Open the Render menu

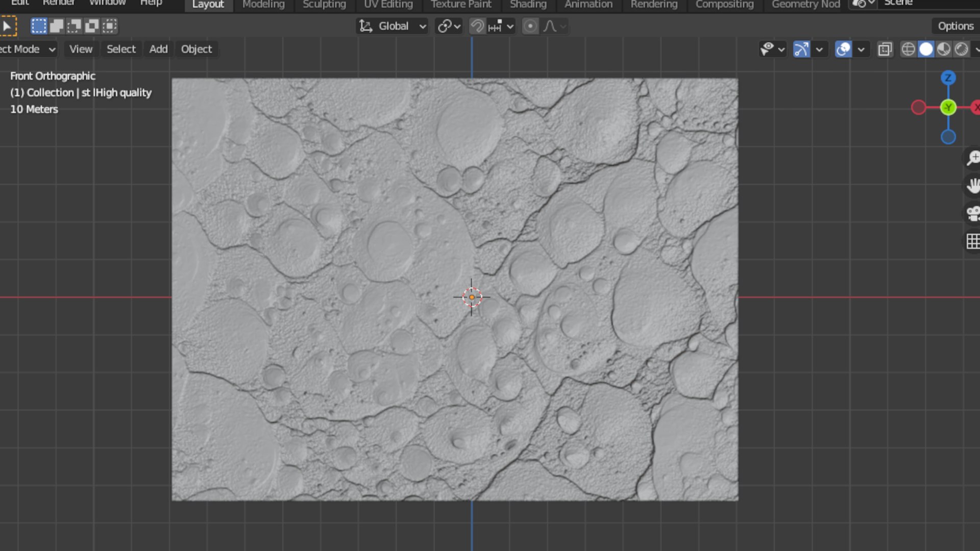58,4
